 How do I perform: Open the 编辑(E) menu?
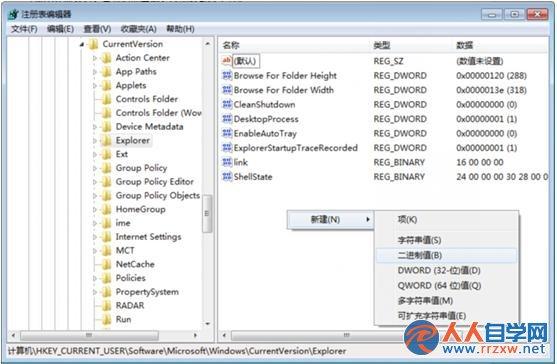60,29
